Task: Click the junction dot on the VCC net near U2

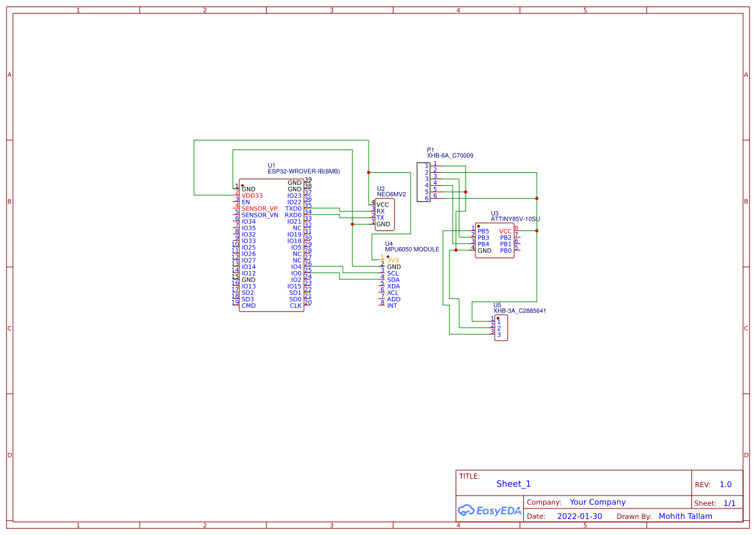Action: point(367,172)
